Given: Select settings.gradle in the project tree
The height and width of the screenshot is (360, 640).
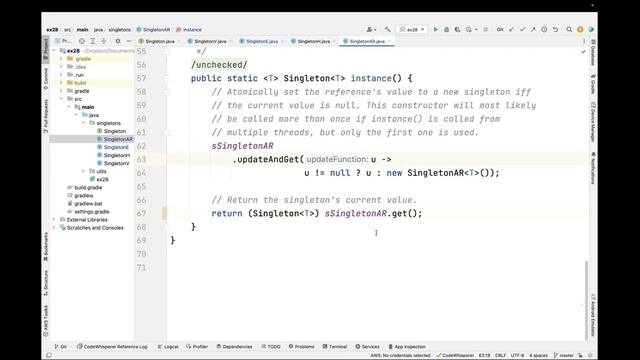Looking at the screenshot, I should click(x=88, y=212).
